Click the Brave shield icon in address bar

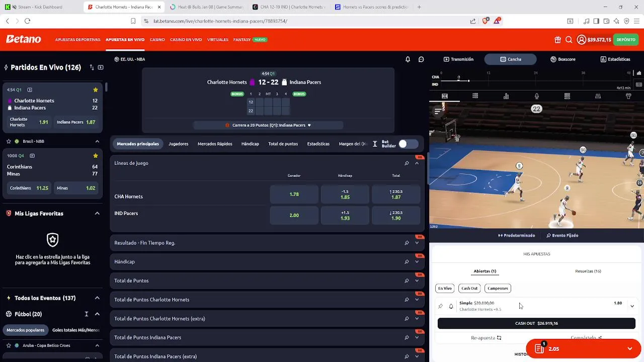point(486,21)
